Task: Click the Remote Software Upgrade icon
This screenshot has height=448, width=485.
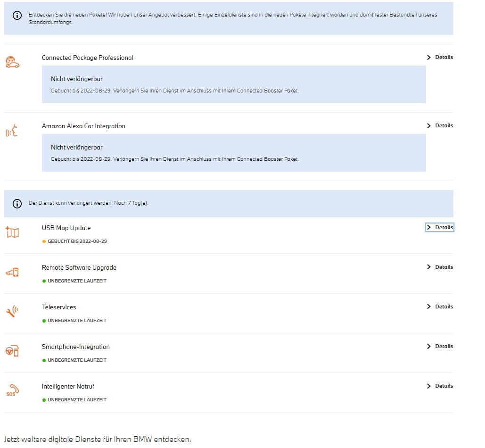Action: 12,272
